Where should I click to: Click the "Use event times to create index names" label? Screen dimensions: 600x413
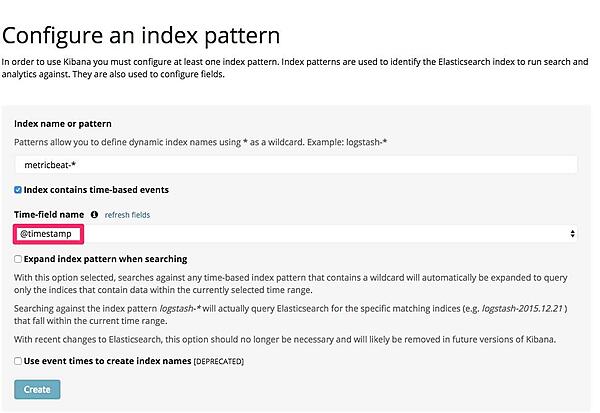(106, 360)
